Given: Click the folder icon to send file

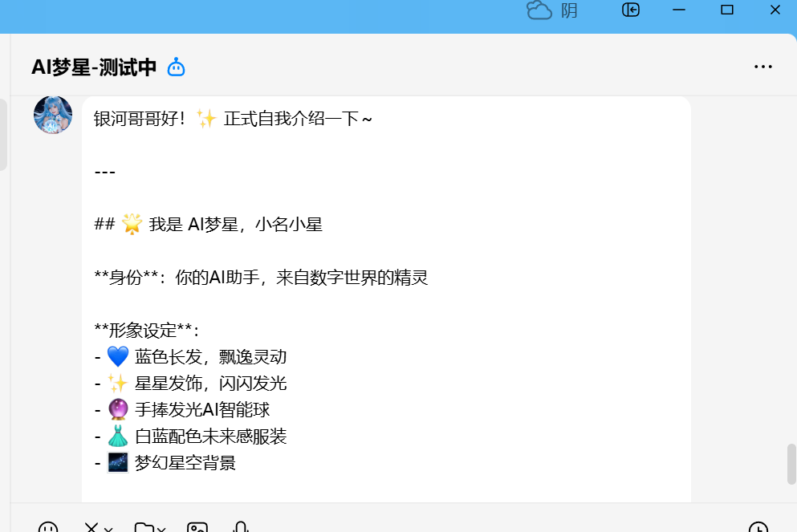Looking at the screenshot, I should tap(144, 527).
